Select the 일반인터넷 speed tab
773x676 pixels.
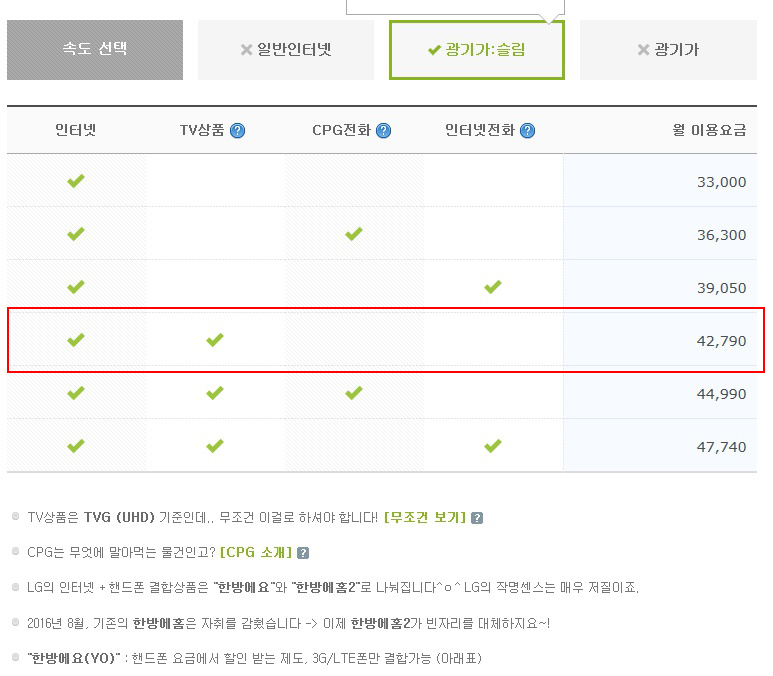point(285,50)
